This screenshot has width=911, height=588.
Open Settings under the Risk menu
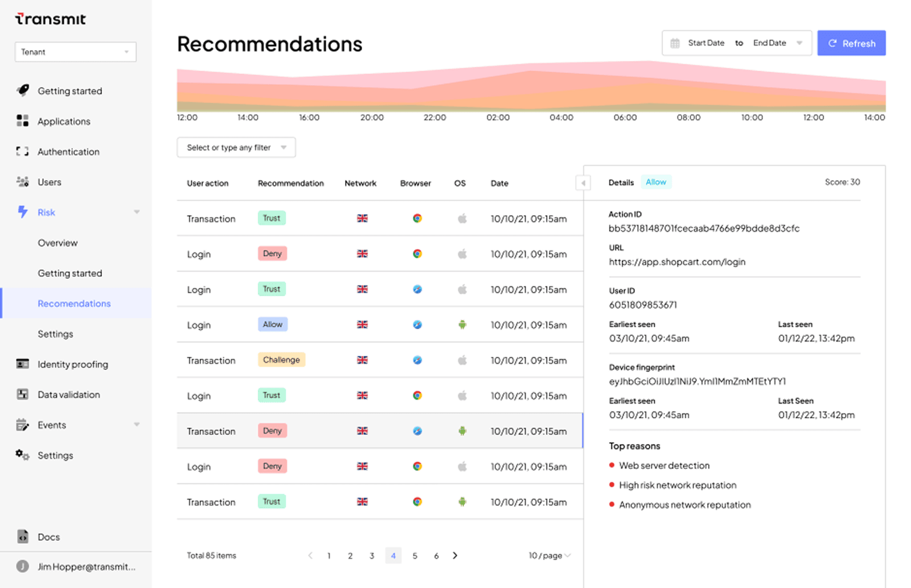55,334
